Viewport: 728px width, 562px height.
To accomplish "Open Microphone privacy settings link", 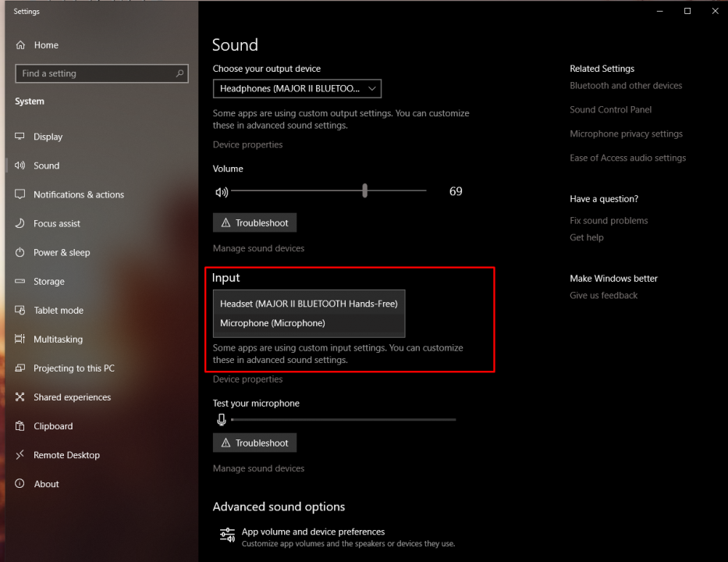I will point(626,134).
